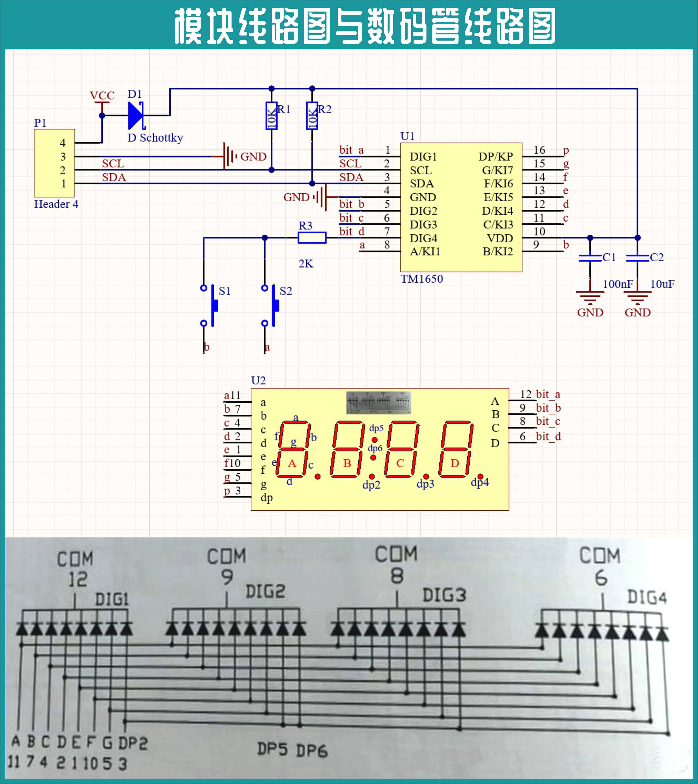Click the U1 DIG1 pin label
This screenshot has height=784, width=698.
tap(423, 157)
